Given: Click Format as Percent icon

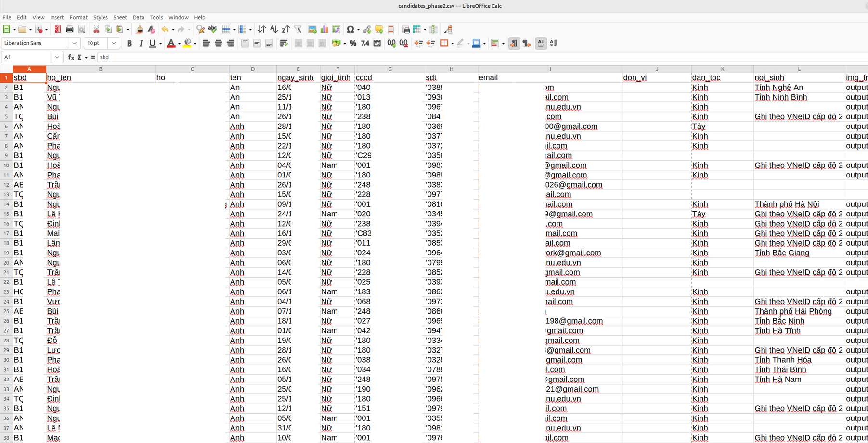Looking at the screenshot, I should tap(353, 43).
